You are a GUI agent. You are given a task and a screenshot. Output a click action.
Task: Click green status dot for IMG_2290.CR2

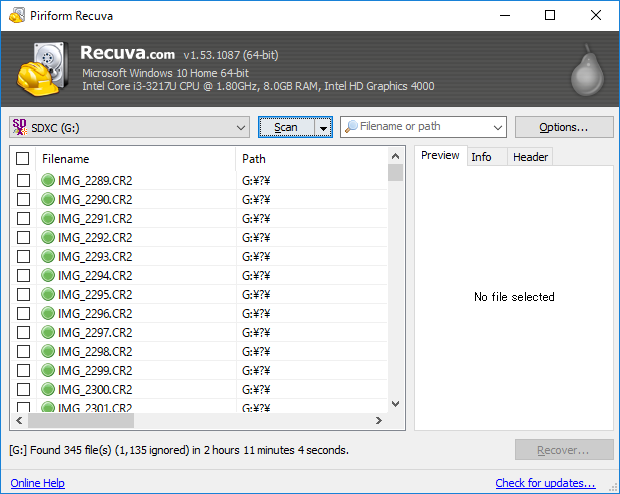pyautogui.click(x=48, y=199)
